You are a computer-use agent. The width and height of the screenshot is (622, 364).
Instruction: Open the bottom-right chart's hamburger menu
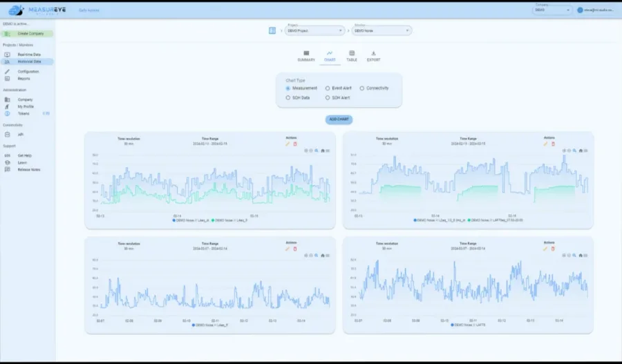tap(586, 256)
